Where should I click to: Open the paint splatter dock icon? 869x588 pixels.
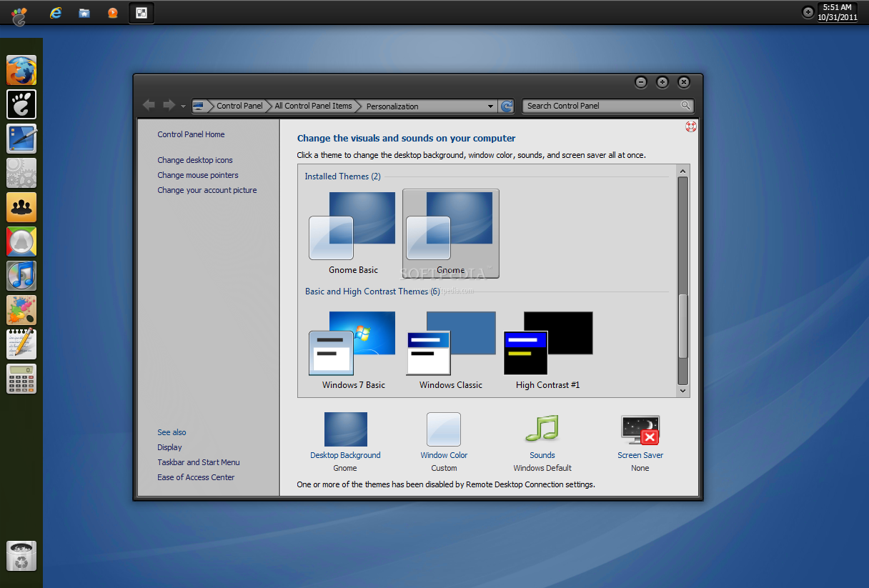(21, 310)
